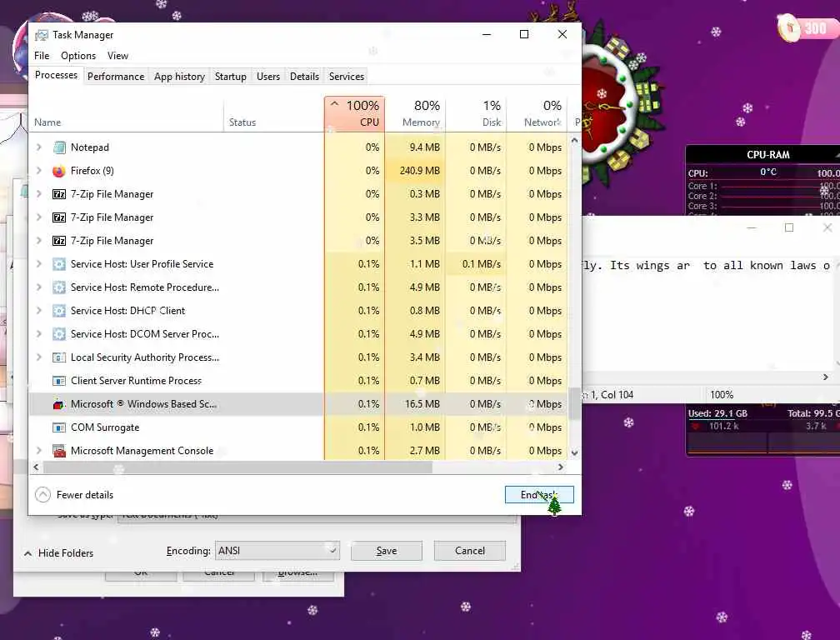
Task: Click the Client Server Runtime Process icon
Action: (x=59, y=381)
